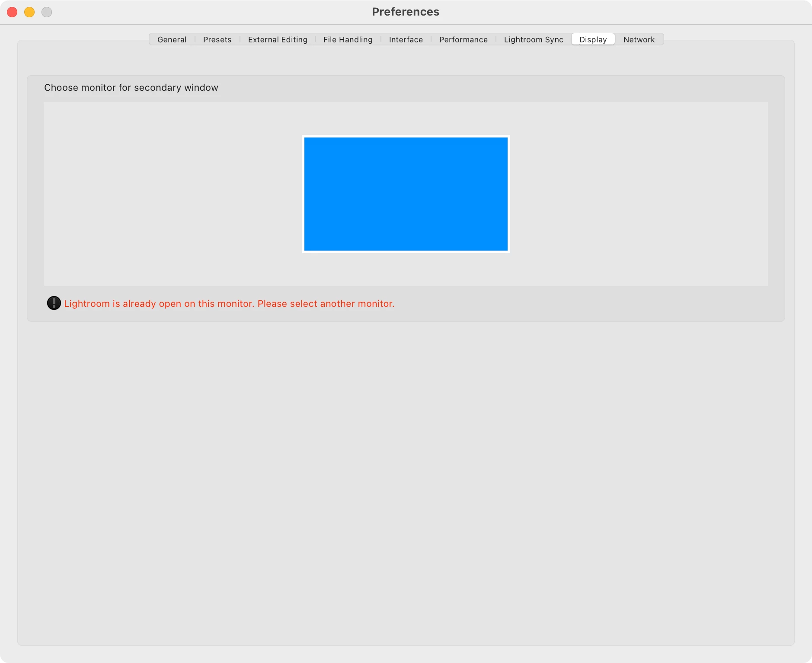This screenshot has height=663, width=812.
Task: Open the General preferences tab
Action: tap(172, 39)
